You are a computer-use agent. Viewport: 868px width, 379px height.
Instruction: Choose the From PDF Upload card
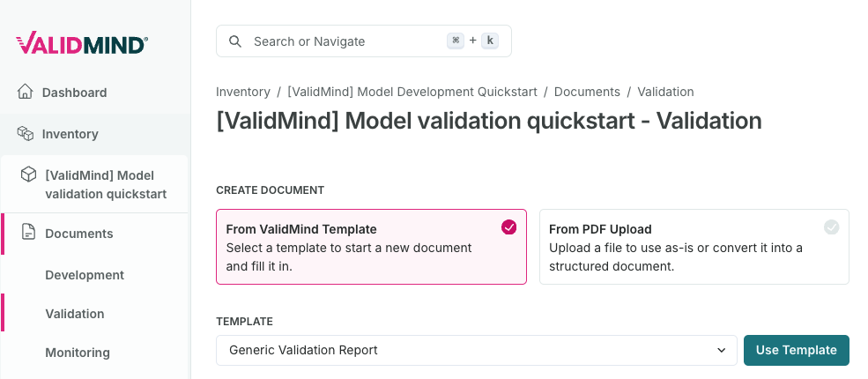pyautogui.click(x=694, y=247)
